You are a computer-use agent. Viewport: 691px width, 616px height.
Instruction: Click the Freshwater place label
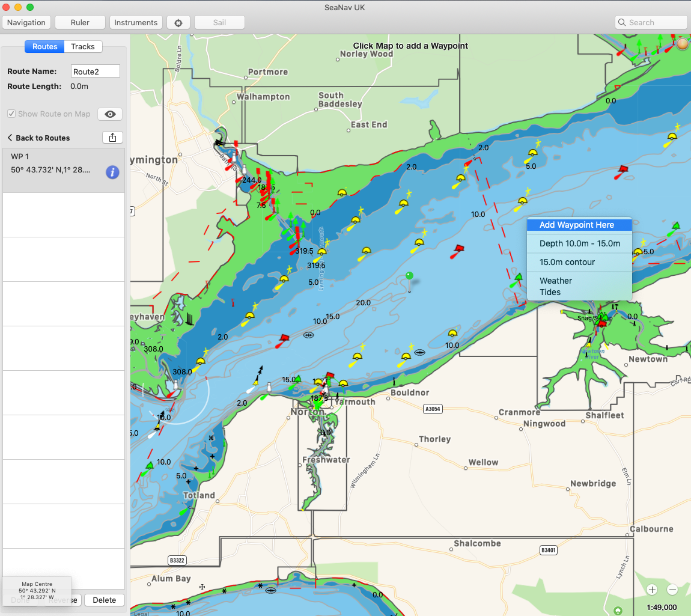(x=326, y=460)
